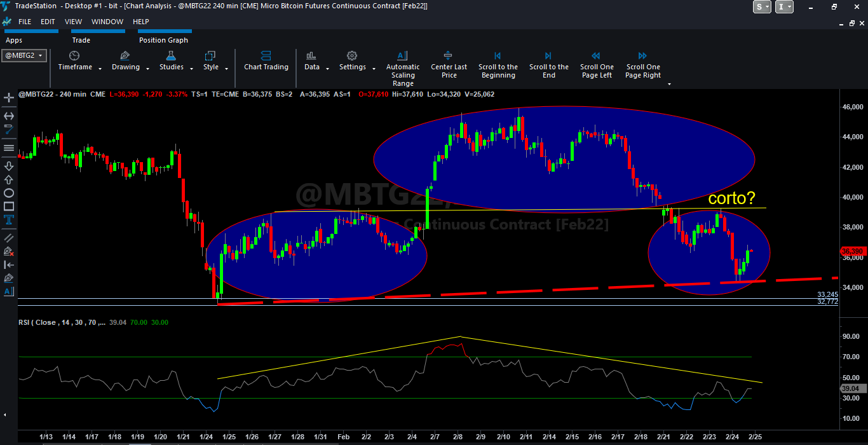Switch to the Apps tab

(13, 40)
